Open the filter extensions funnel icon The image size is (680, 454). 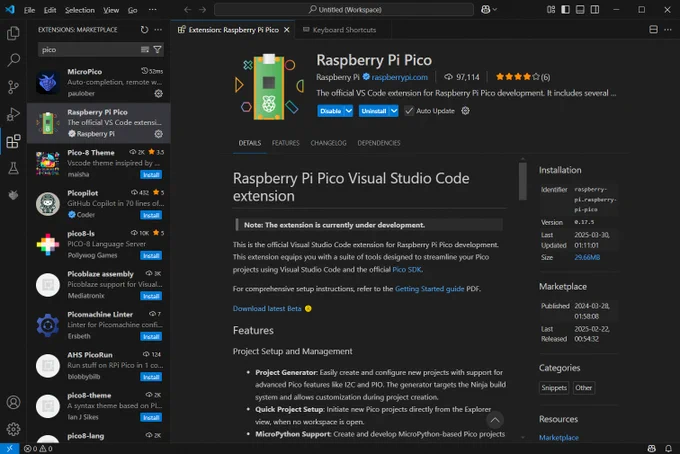pos(157,50)
